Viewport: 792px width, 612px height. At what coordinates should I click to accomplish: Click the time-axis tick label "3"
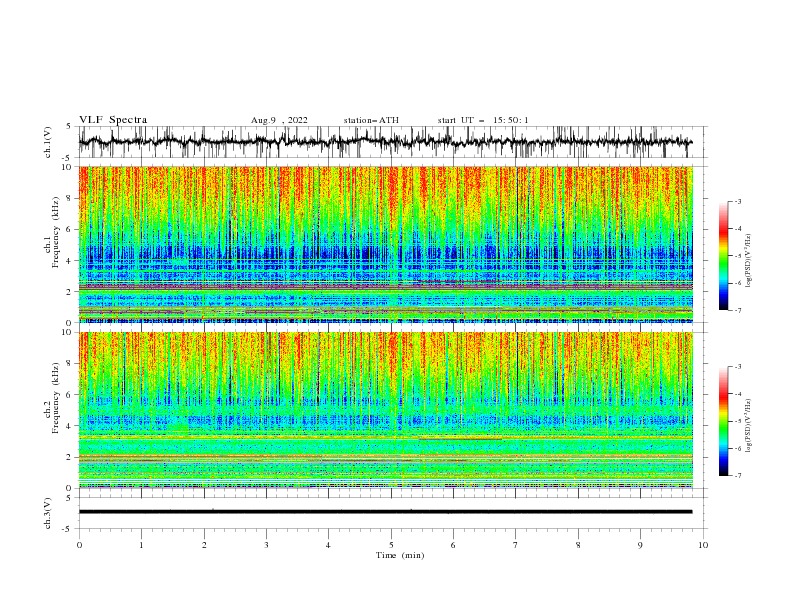266,545
